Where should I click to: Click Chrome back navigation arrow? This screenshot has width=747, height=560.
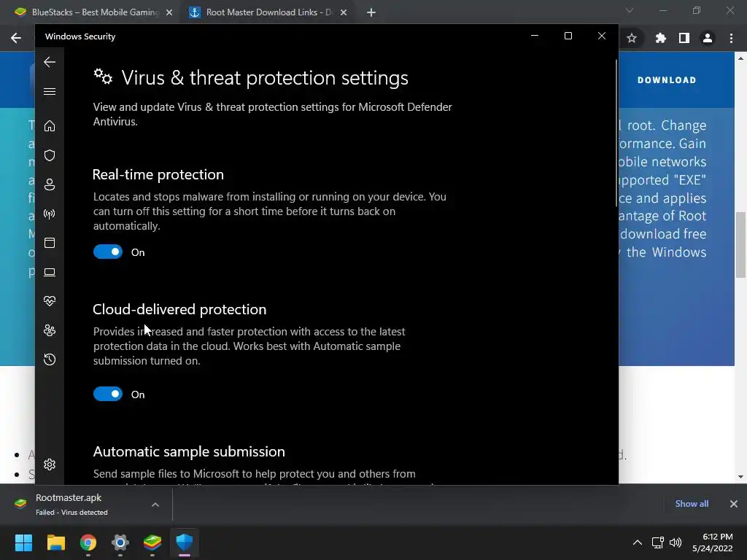16,38
